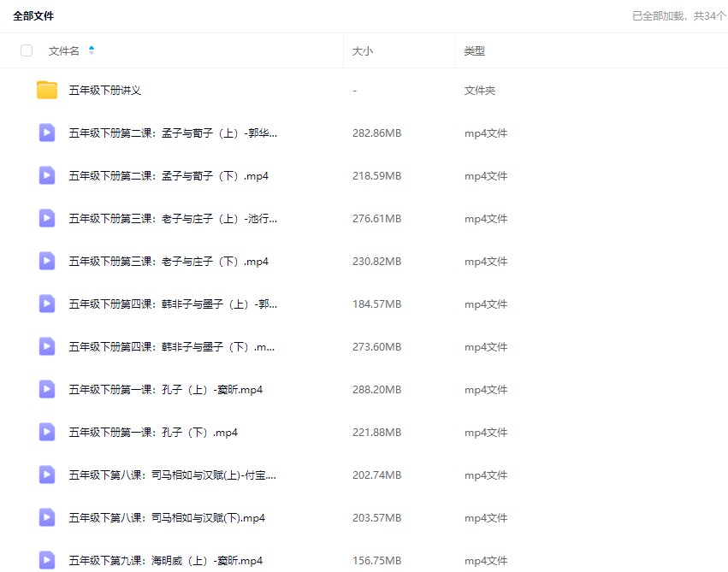Click video icon for 韩非子与墨子（下）
This screenshot has width=728, height=572.
click(x=47, y=346)
